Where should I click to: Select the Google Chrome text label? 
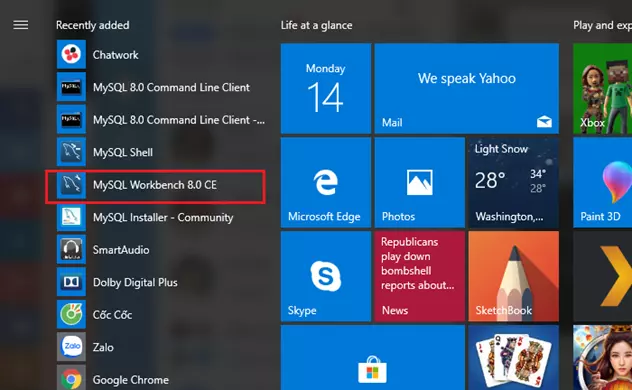pos(131,380)
